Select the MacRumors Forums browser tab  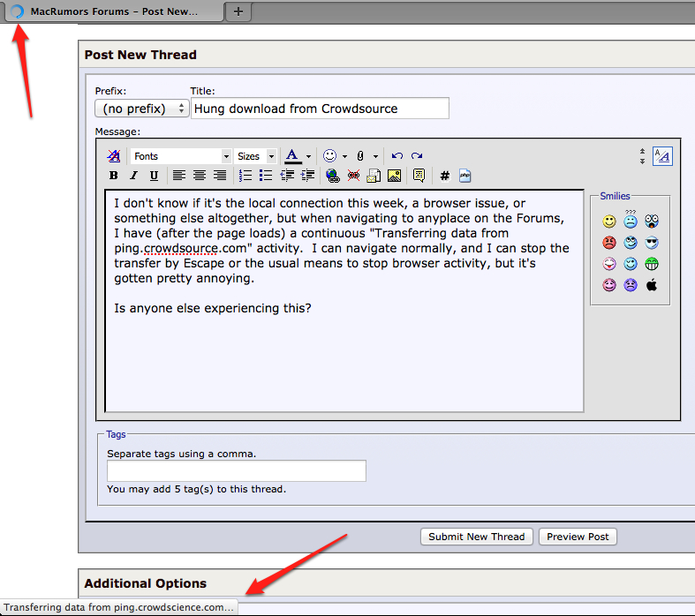[x=114, y=11]
